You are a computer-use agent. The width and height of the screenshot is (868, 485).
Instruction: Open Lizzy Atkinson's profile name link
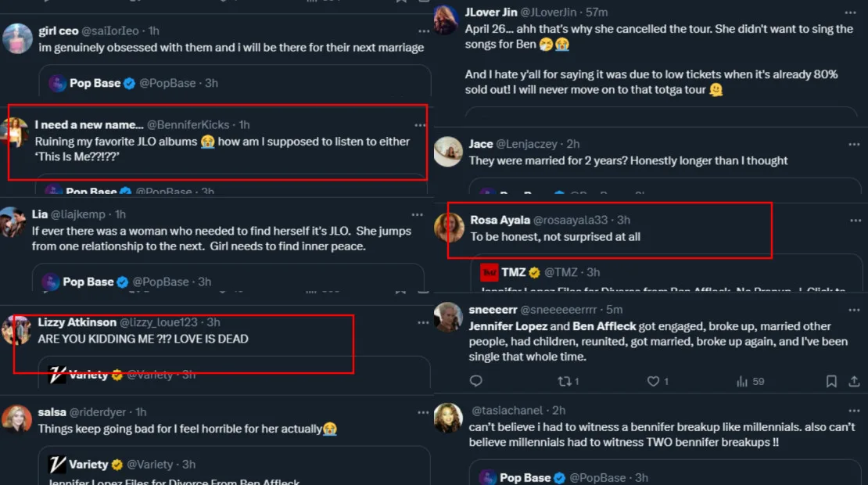click(77, 322)
